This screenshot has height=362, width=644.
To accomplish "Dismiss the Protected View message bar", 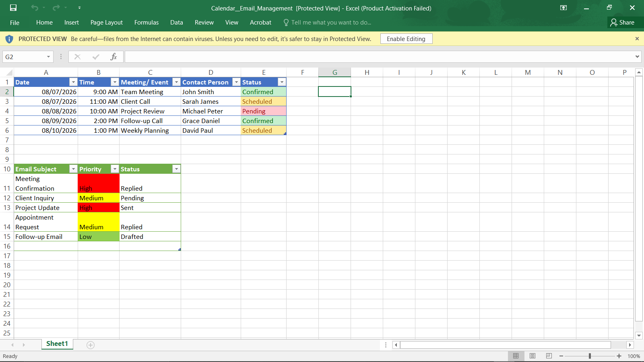I will [637, 39].
